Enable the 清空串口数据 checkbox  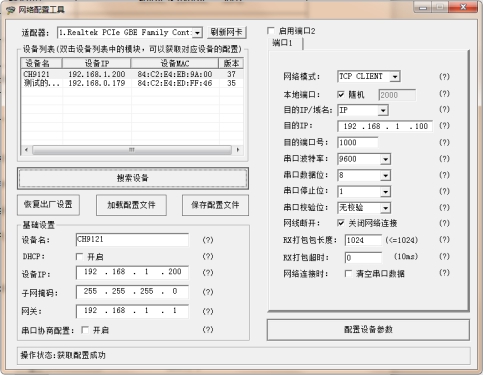(348, 274)
